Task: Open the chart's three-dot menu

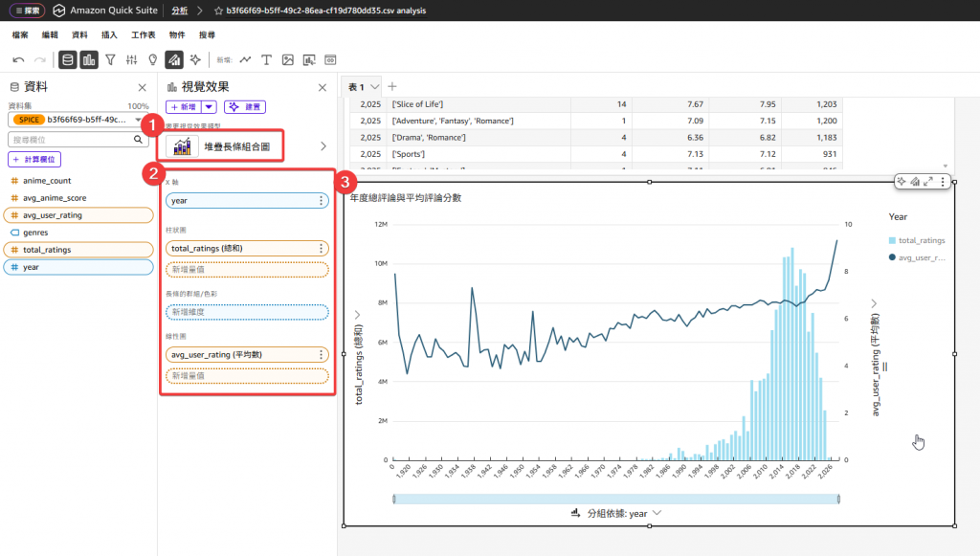Action: (943, 182)
